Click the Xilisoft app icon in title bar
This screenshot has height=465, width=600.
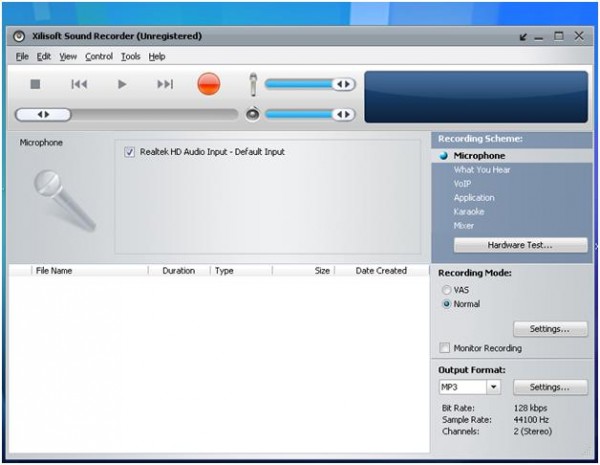tap(19, 36)
